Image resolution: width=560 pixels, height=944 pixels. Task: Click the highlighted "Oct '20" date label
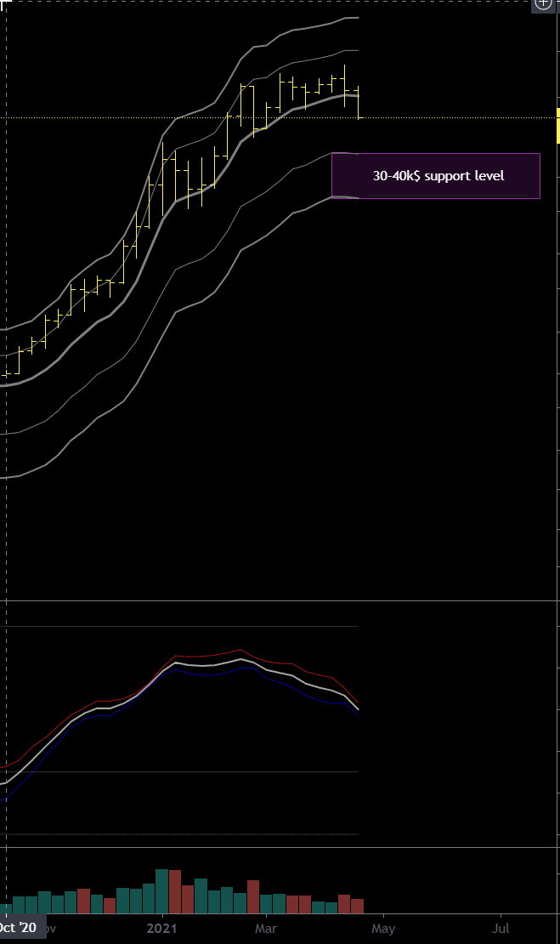18,927
